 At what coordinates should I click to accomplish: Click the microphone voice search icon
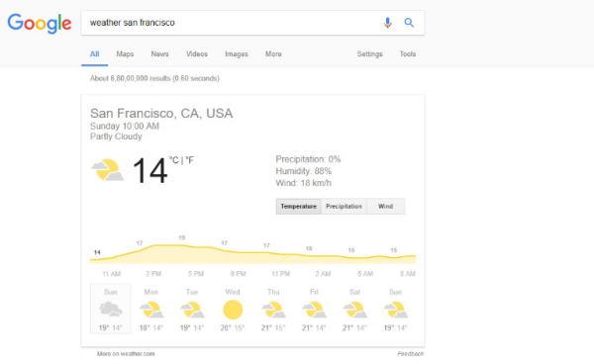387,23
